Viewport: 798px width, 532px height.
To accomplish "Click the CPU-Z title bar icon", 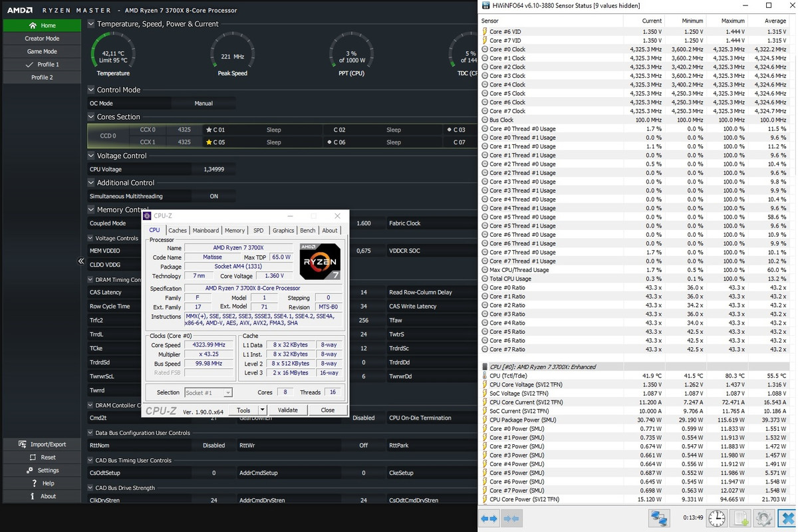I will (148, 215).
